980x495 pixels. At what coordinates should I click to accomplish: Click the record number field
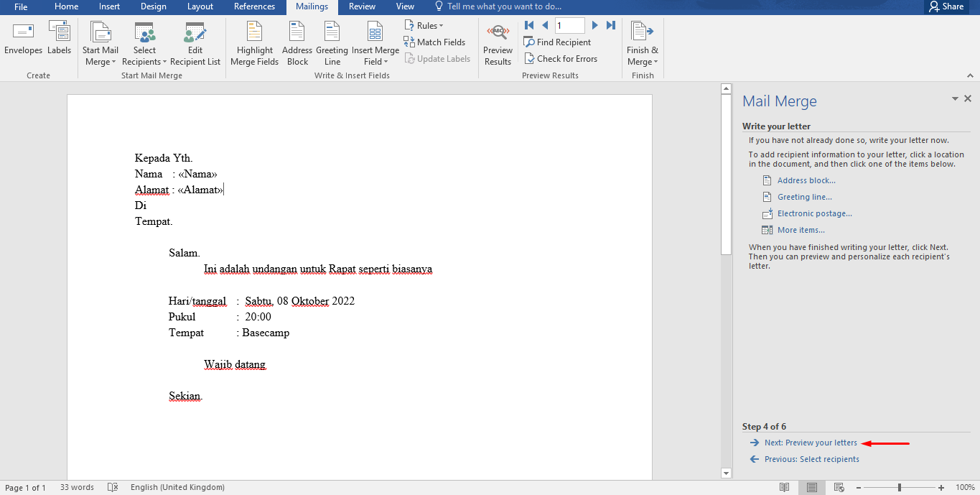[x=570, y=25]
